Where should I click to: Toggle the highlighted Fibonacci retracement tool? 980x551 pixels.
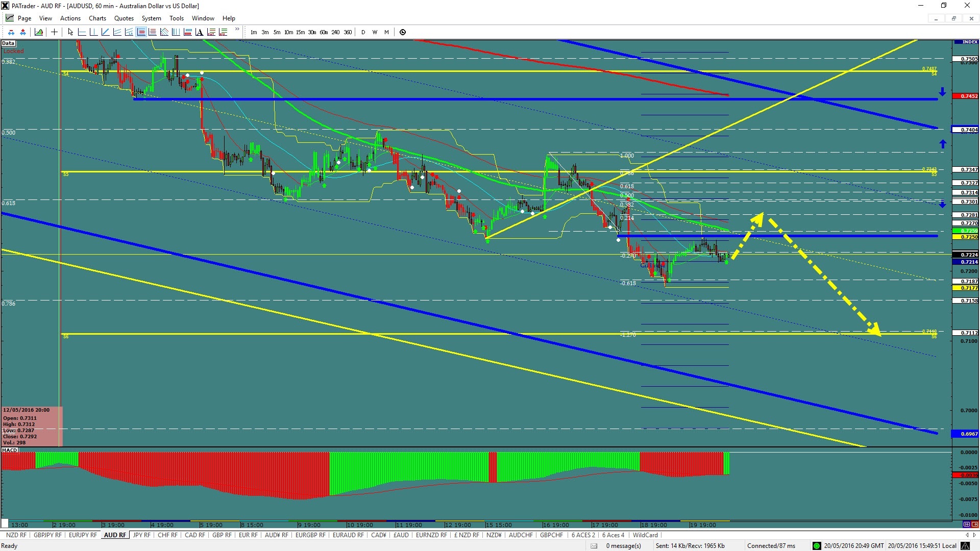(141, 32)
